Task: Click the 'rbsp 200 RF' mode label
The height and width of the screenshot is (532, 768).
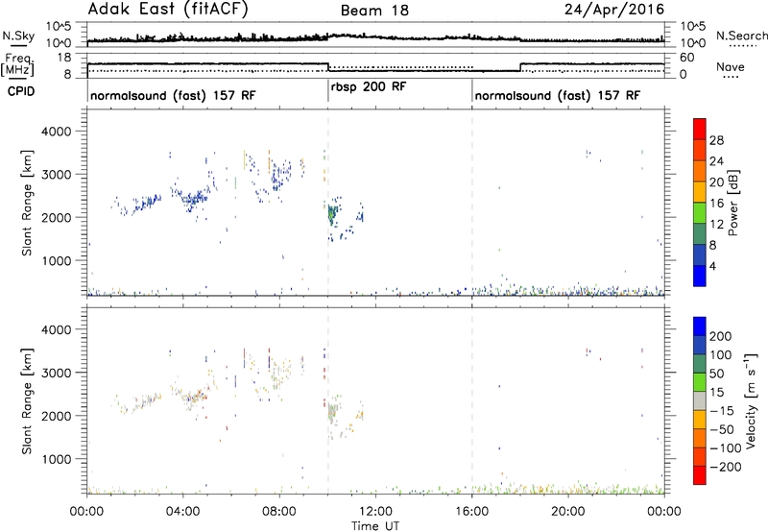Action: tap(369, 86)
